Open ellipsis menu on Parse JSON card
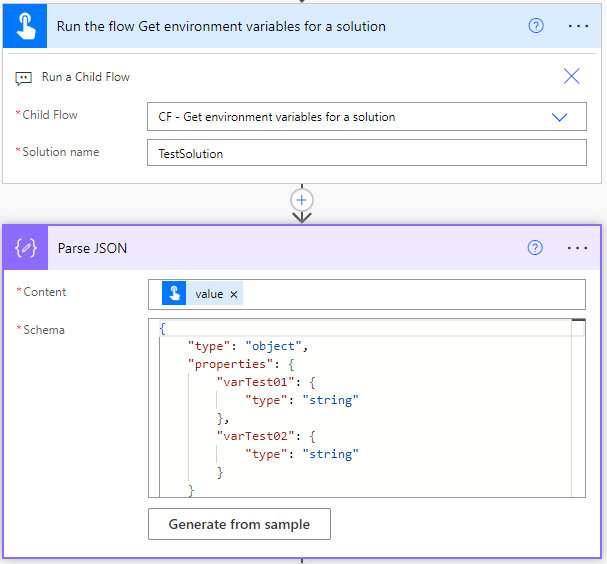607x564 pixels. tap(578, 248)
